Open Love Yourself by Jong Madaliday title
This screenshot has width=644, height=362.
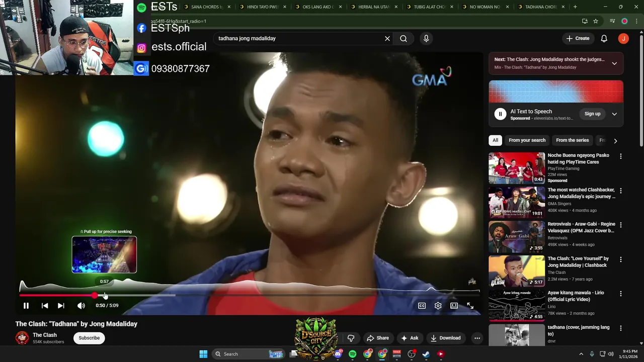[x=578, y=262]
